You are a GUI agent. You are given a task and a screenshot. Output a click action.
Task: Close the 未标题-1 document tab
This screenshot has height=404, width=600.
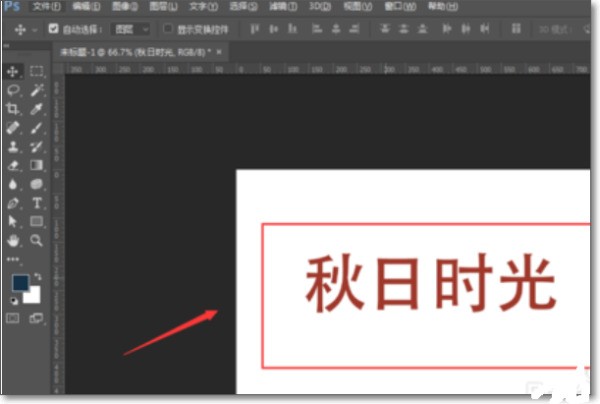220,50
